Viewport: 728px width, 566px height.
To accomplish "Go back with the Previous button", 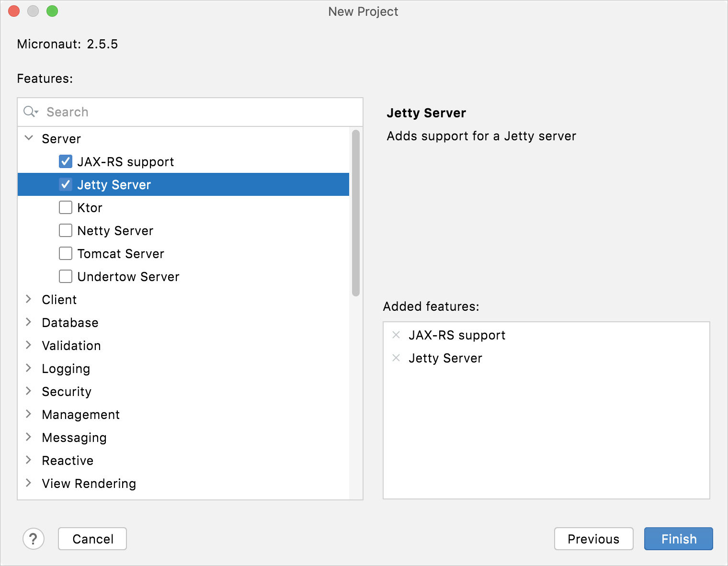I will tap(593, 539).
